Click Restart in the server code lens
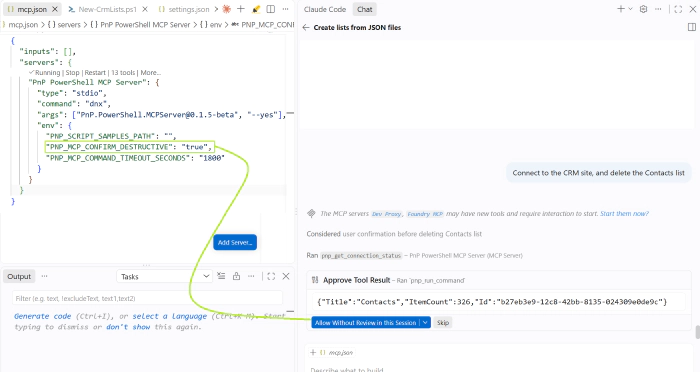700x372 pixels. coord(95,73)
